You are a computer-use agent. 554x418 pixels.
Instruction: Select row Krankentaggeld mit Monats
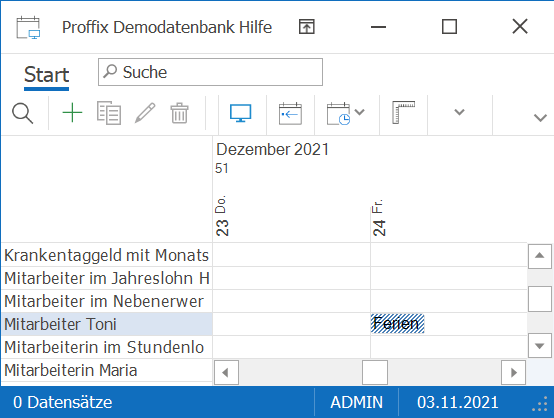[x=106, y=255]
